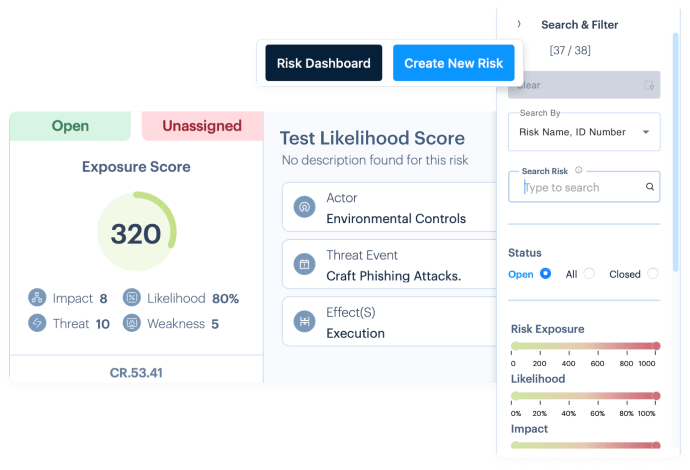Select the All status radio button
The width and height of the screenshot is (690, 470).
click(x=589, y=274)
